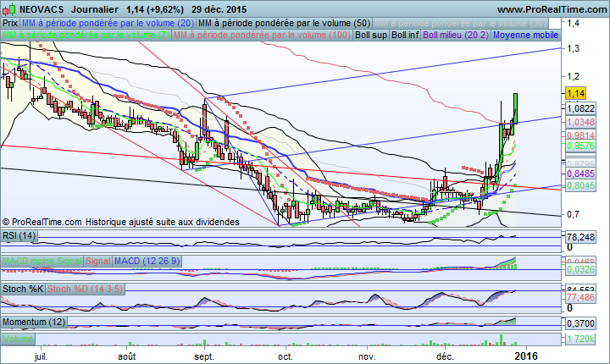The width and height of the screenshot is (610, 364).
Task: Select the volume-weighted MM (20) label
Action: pos(108,24)
